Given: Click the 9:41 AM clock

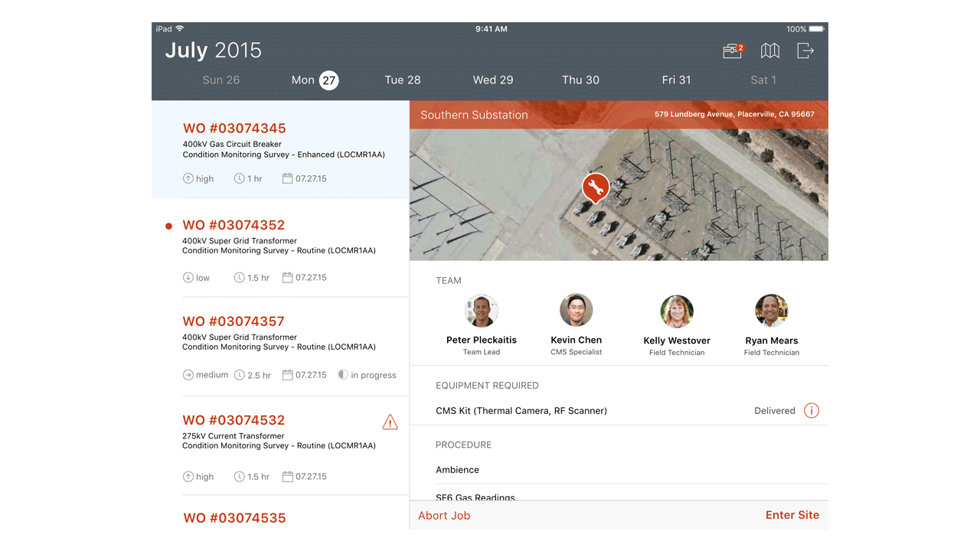Looking at the screenshot, I should pyautogui.click(x=491, y=29).
